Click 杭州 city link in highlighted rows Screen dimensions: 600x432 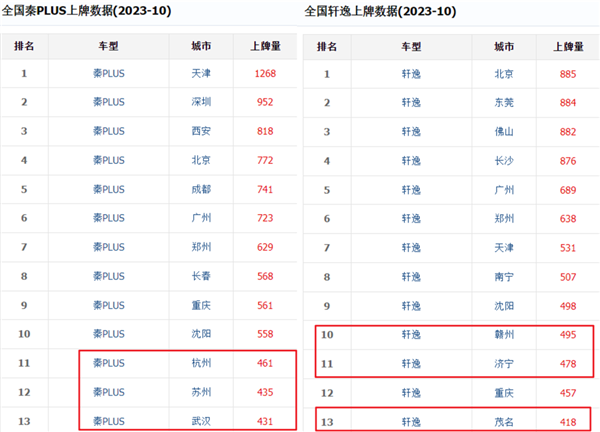pyautogui.click(x=200, y=363)
